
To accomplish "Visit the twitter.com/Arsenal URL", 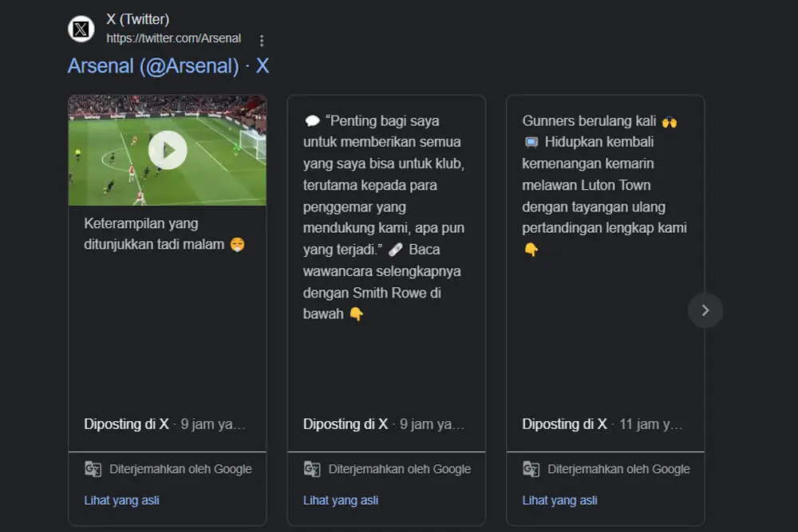I will coord(173,37).
